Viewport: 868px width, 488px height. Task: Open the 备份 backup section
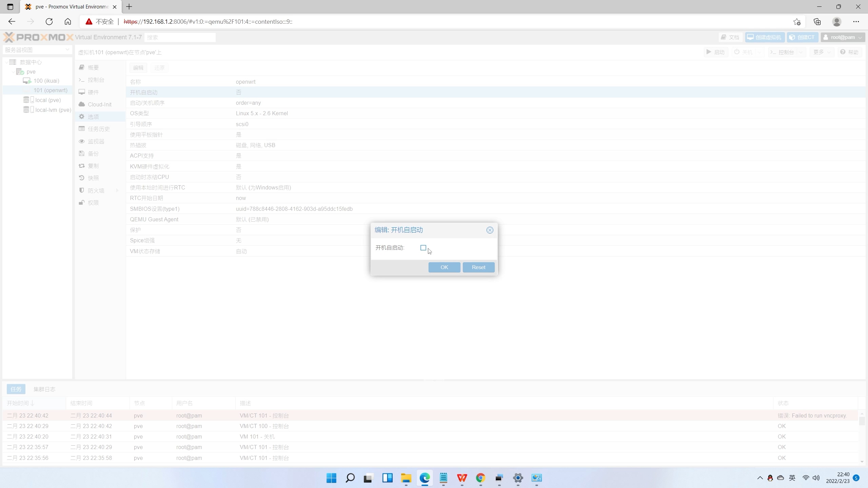(93, 154)
